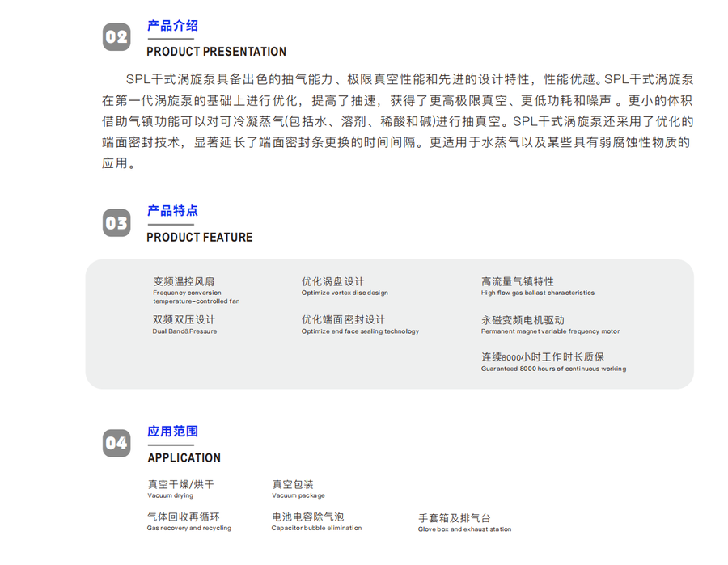The width and height of the screenshot is (728, 565).
Task: Select the 'Vacuum package' caption
Action: click(298, 495)
